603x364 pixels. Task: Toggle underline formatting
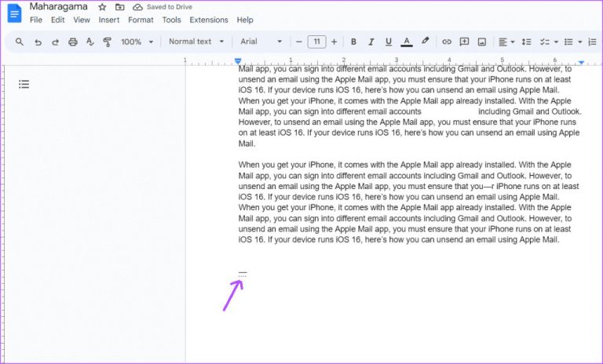389,42
